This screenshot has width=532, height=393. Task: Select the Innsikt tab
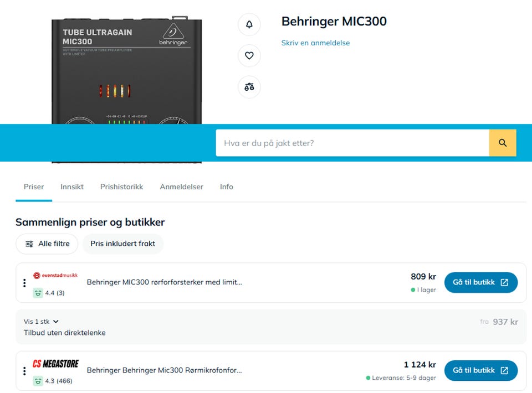[72, 187]
